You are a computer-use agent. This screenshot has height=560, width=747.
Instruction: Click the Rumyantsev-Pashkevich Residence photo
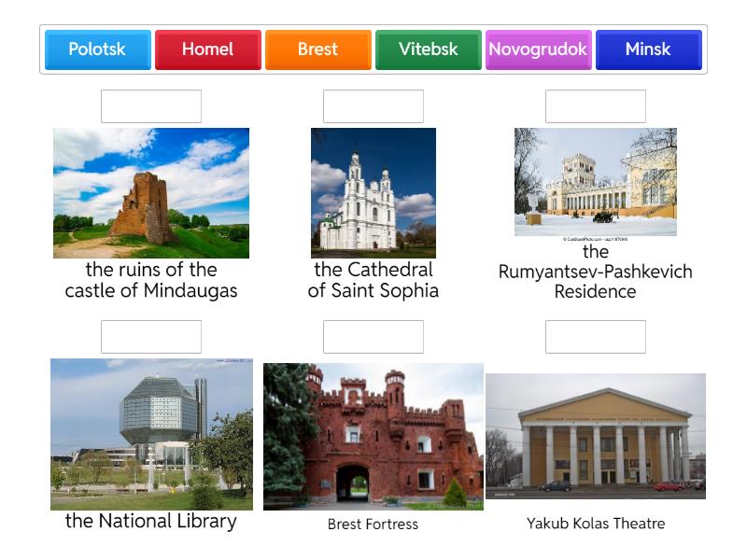[x=596, y=183]
